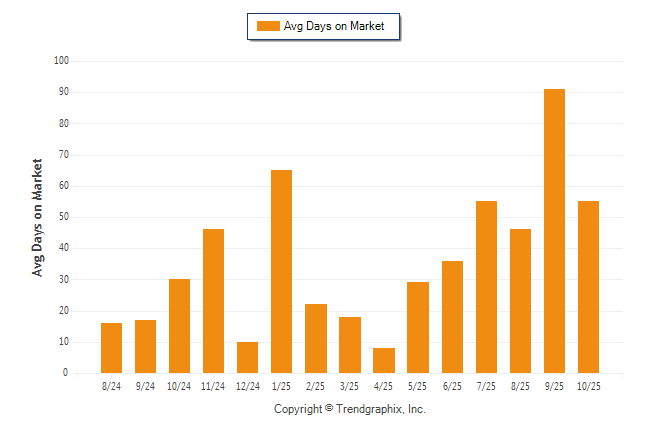Click the 100 y-axis tick label
Viewport: 646px width, 434px height.
(x=61, y=61)
